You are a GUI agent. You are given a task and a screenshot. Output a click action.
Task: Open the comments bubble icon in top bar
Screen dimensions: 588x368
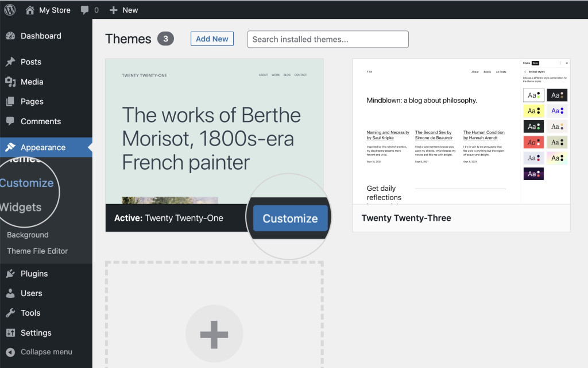pyautogui.click(x=85, y=10)
